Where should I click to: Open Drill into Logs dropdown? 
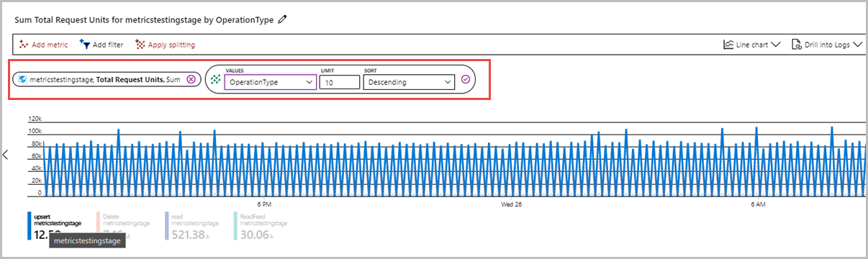coord(827,45)
